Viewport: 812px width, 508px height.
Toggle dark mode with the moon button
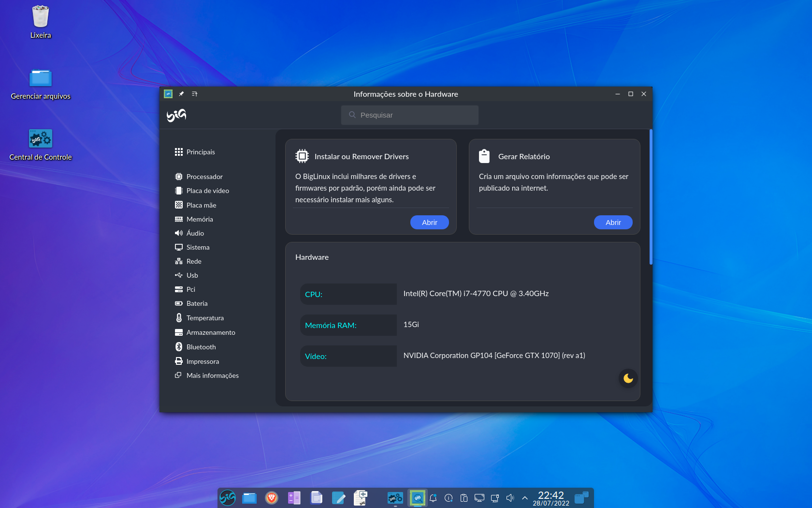point(628,378)
